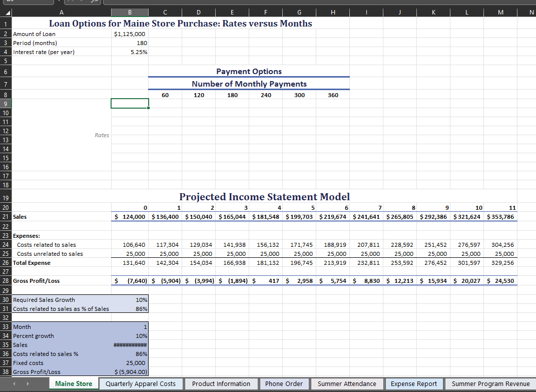Click the Projected Income Statement Model title
This screenshot has width=536, height=392.
click(264, 197)
